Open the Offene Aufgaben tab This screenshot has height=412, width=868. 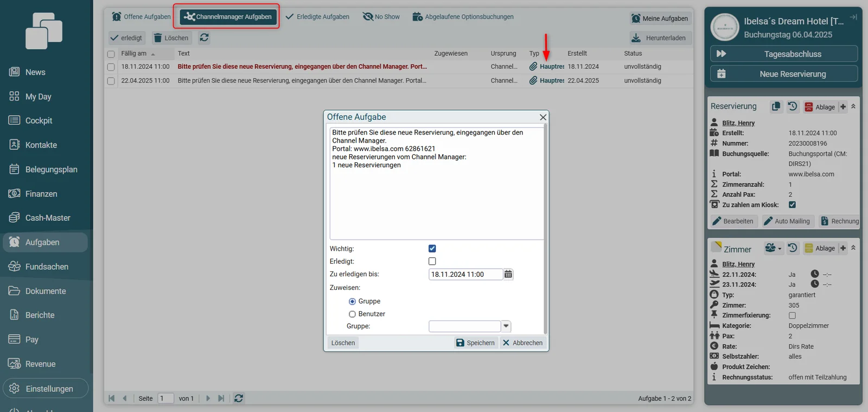(x=141, y=17)
